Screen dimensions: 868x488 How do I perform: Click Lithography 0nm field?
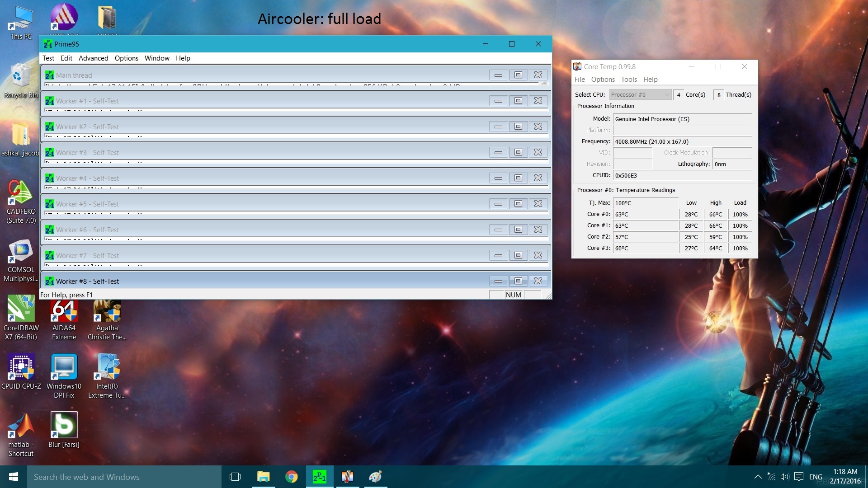(732, 164)
